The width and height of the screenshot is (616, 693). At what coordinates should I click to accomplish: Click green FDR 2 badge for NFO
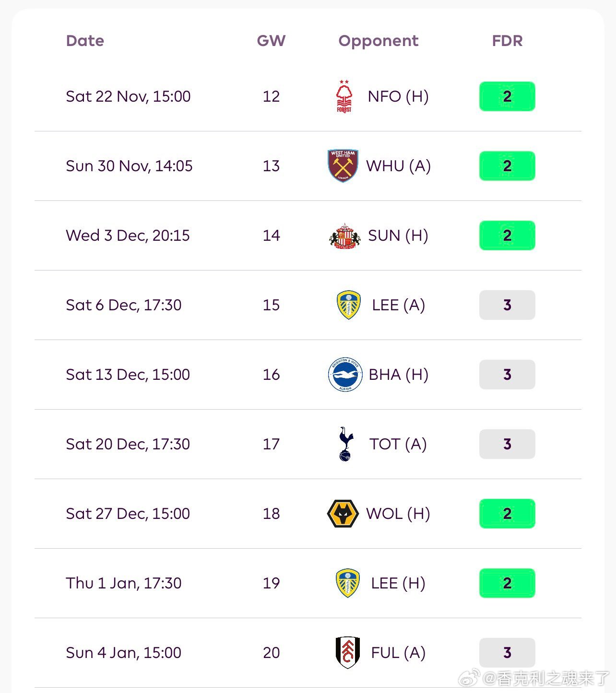click(x=507, y=96)
